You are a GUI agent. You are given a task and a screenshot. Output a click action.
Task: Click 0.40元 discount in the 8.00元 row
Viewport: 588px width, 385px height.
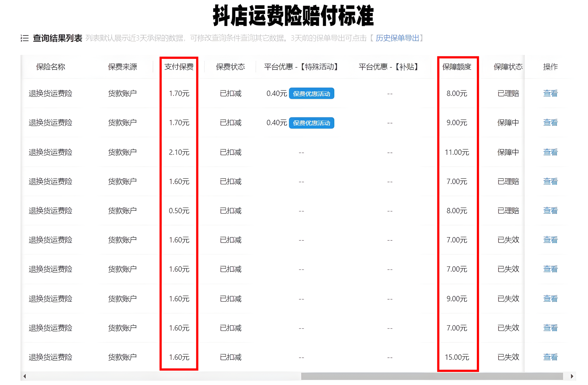pos(277,93)
